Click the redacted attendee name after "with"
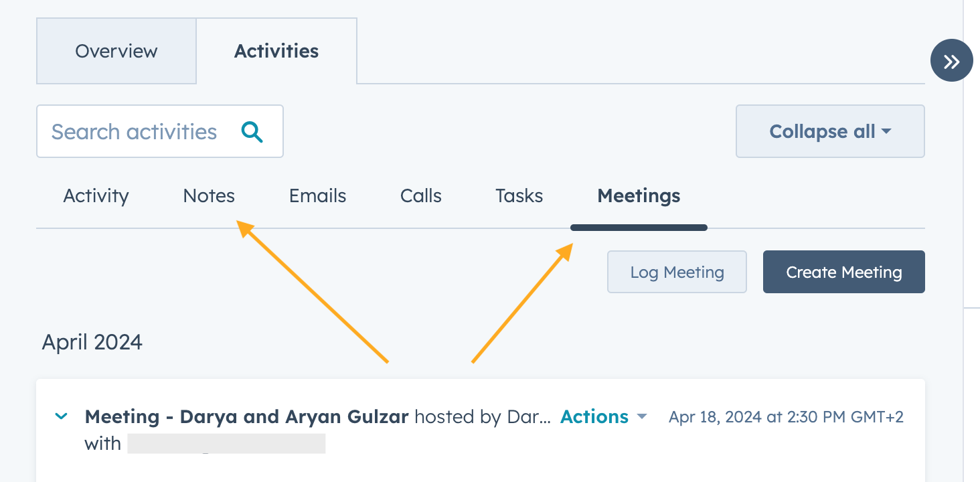 pyautogui.click(x=226, y=444)
